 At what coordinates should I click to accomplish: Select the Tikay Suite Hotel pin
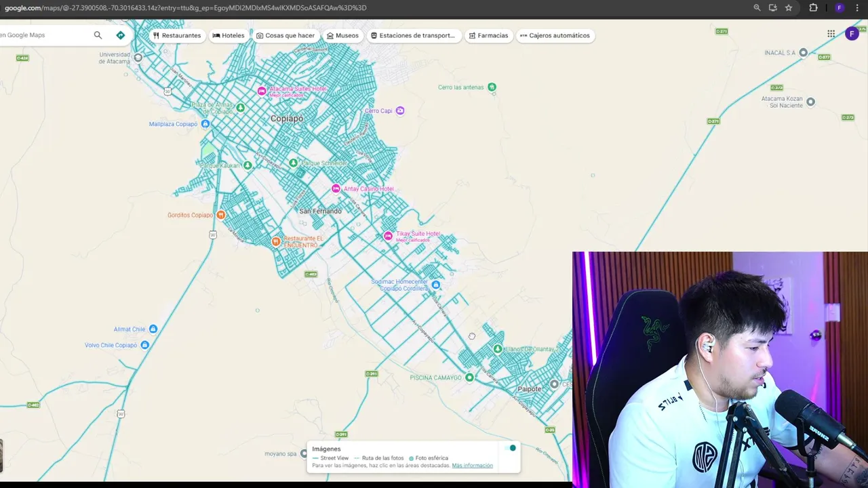click(388, 236)
